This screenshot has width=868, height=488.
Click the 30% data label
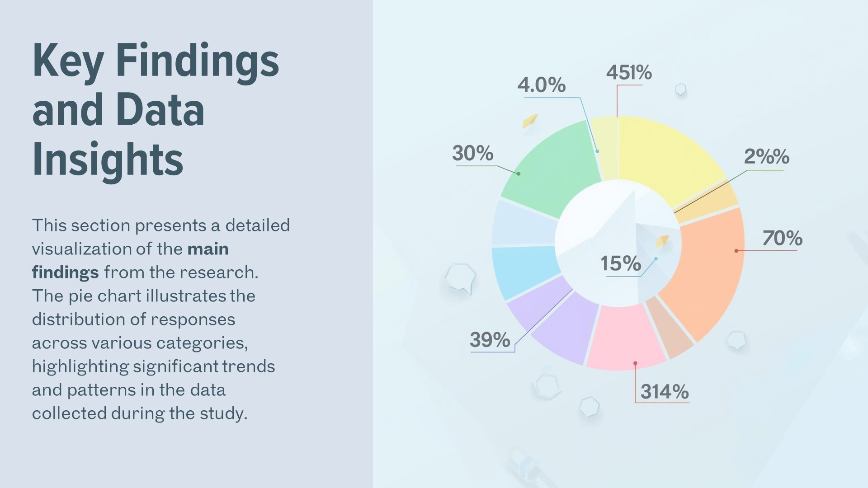[x=472, y=153]
